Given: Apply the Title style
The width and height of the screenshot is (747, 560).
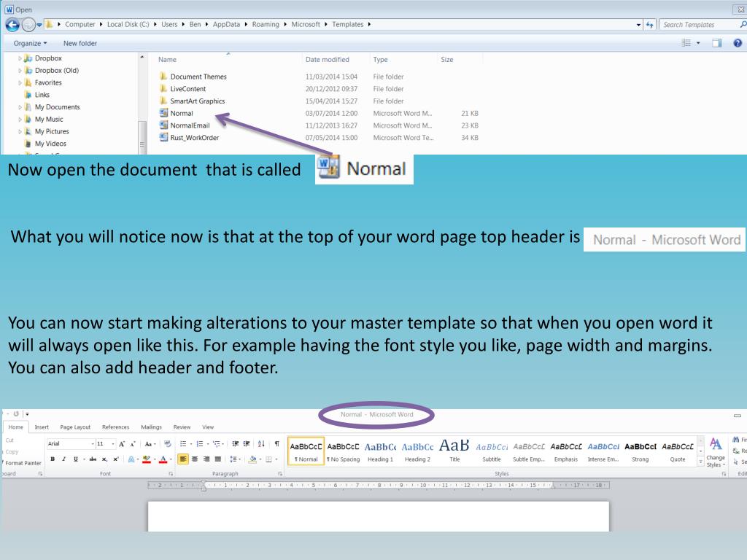Looking at the screenshot, I should click(454, 451).
